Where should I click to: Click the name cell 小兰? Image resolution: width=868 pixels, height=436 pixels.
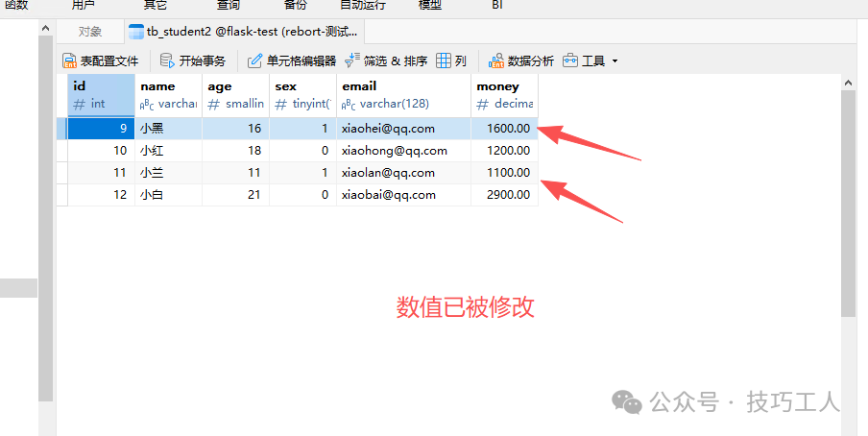point(168,173)
